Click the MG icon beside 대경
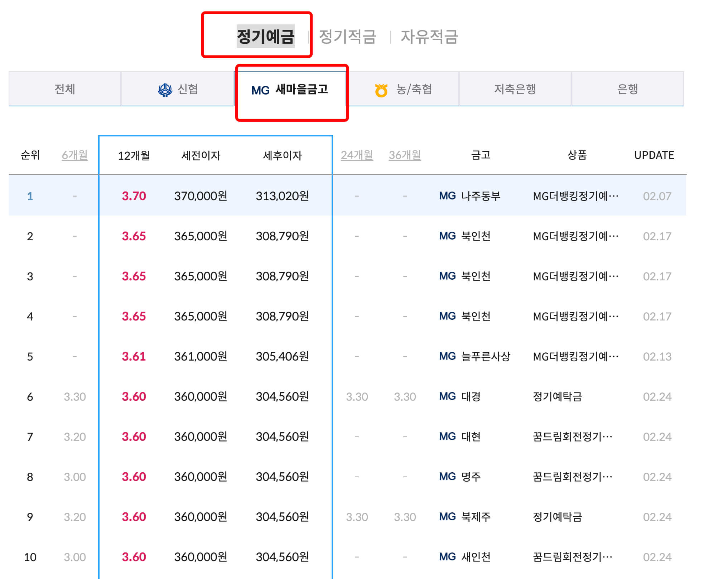Screen dimensions: 728x579 click(x=448, y=396)
